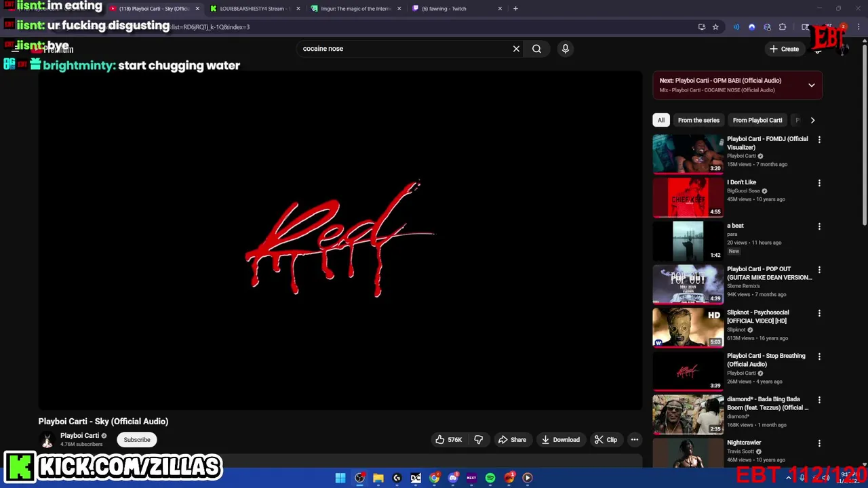Open FOMDJ Official Visualizer thumbnail
The image size is (868, 488).
point(688,154)
